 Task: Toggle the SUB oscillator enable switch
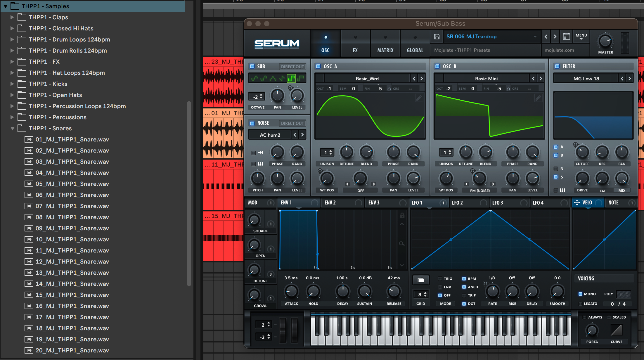click(252, 66)
